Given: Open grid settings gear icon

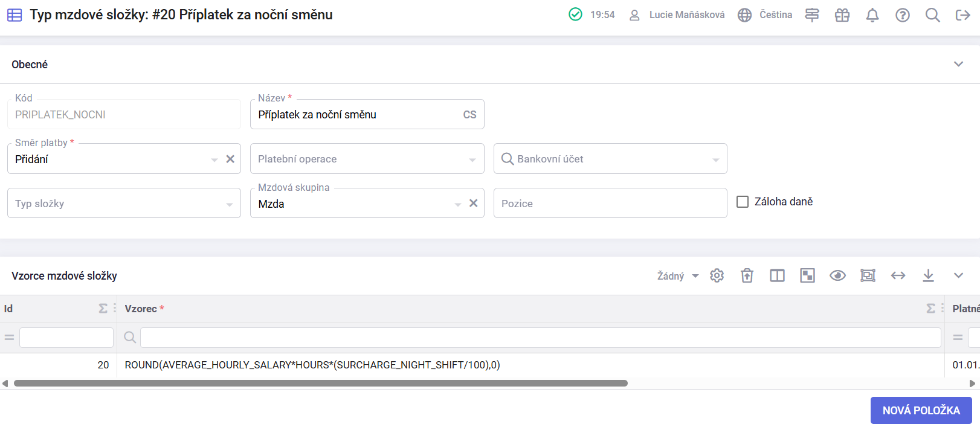Looking at the screenshot, I should coord(717,275).
